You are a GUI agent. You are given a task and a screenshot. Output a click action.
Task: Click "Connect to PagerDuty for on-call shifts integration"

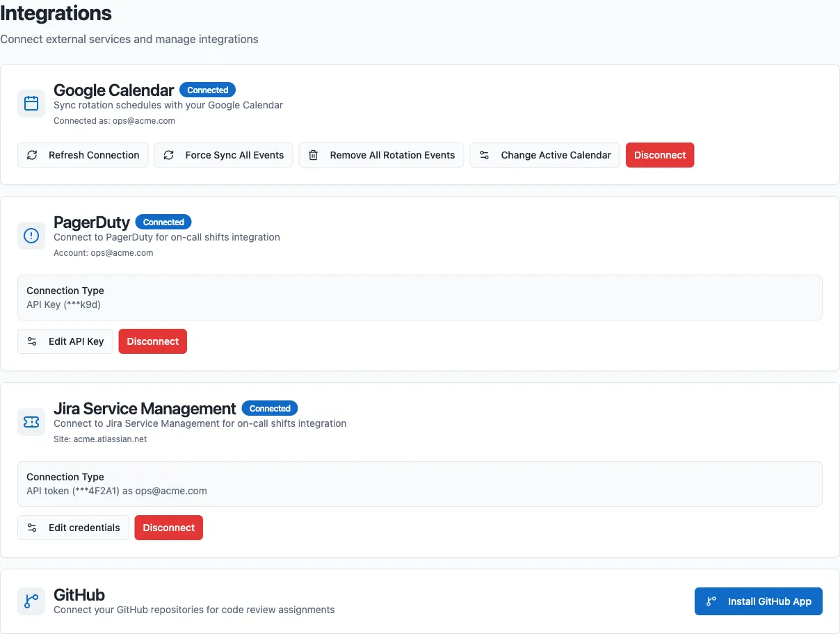[x=167, y=237]
